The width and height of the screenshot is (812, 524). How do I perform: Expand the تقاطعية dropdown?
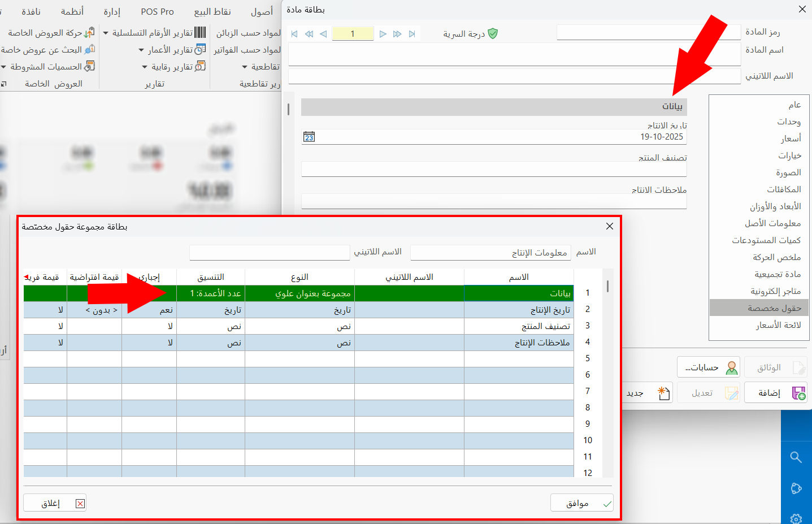245,67
